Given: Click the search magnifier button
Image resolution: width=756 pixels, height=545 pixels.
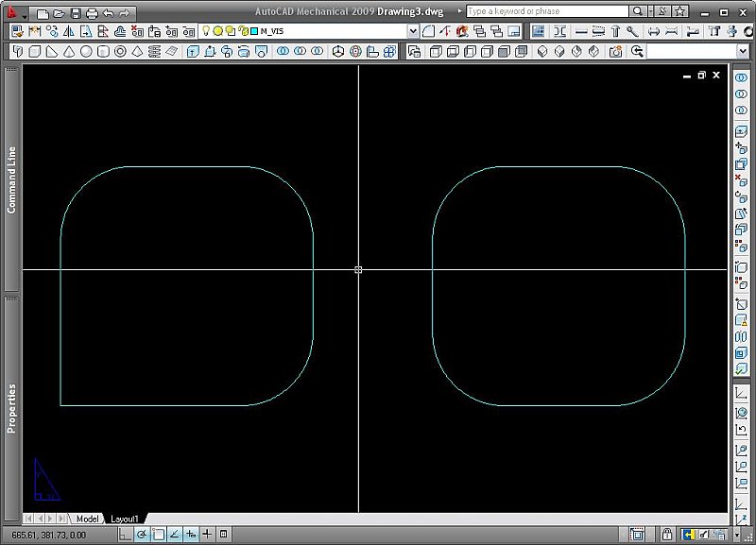Looking at the screenshot, I should [637, 11].
